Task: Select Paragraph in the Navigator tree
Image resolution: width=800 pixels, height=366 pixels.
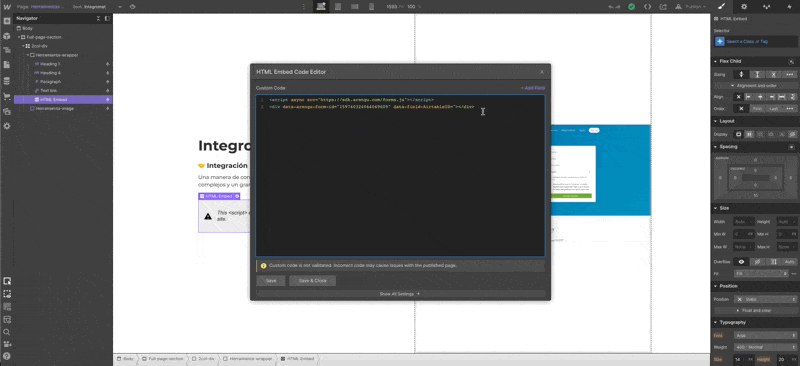Action: pos(51,82)
